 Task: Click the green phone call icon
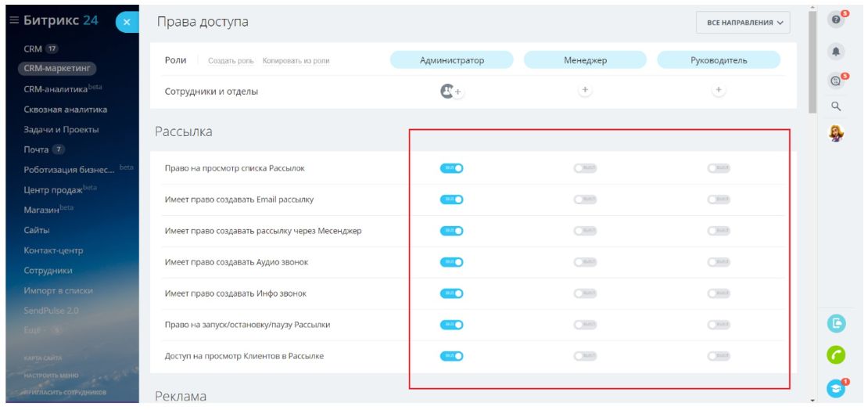point(836,355)
